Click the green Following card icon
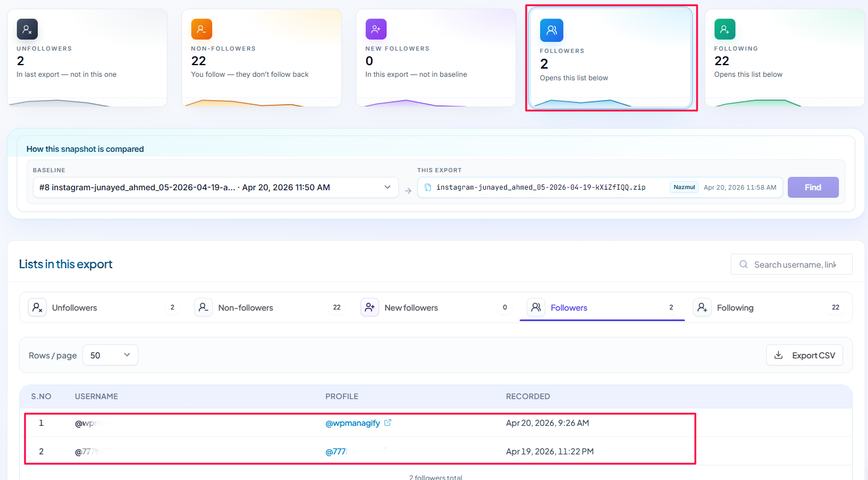868x480 pixels. [725, 29]
